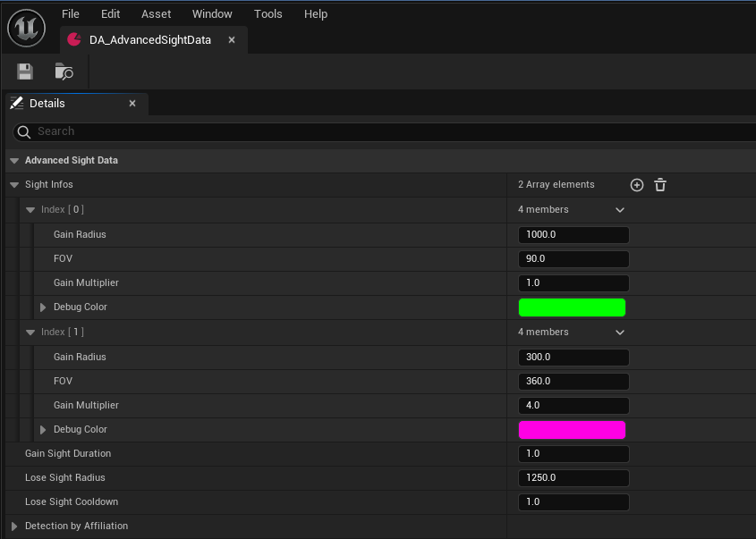Expand Debug Color under Index 1
The width and height of the screenshot is (756, 539).
point(43,430)
